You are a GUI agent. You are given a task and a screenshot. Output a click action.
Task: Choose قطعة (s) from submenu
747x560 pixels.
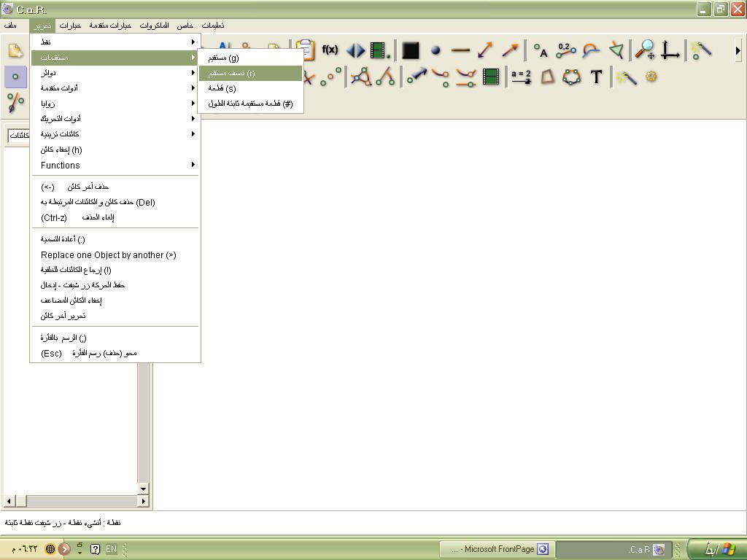tap(251, 88)
